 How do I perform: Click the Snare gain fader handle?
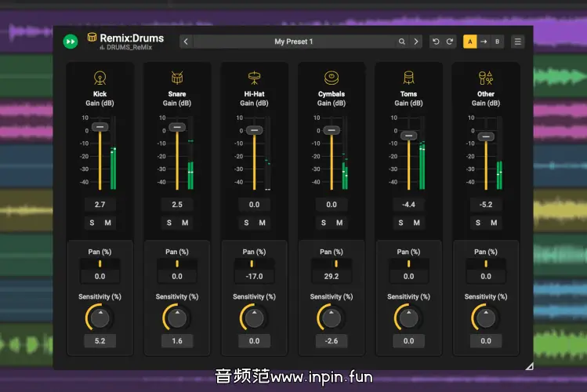pyautogui.click(x=177, y=127)
